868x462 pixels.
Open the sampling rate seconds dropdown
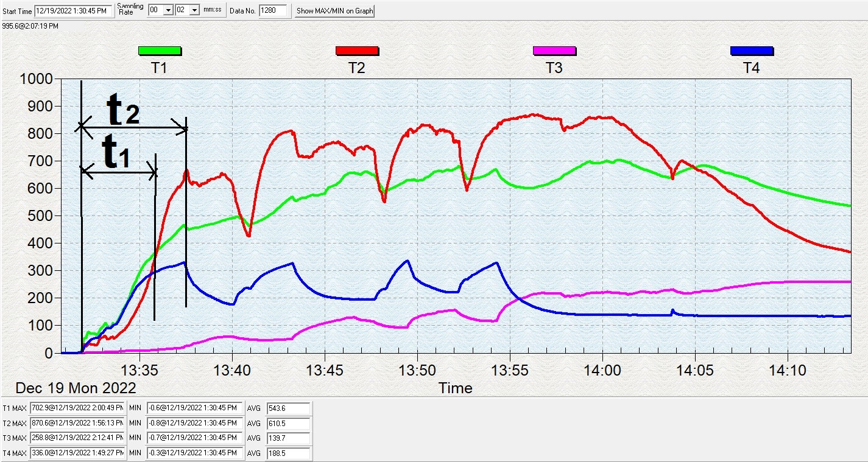[194, 10]
